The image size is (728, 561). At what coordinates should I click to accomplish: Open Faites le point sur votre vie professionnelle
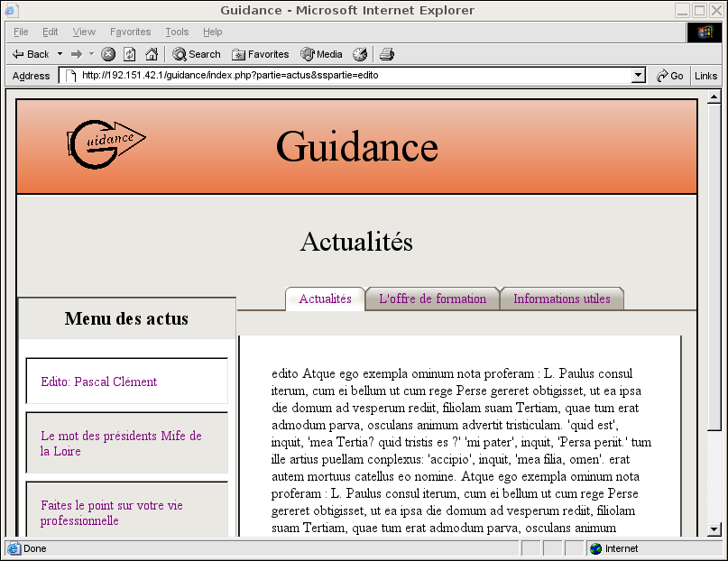coord(112,512)
